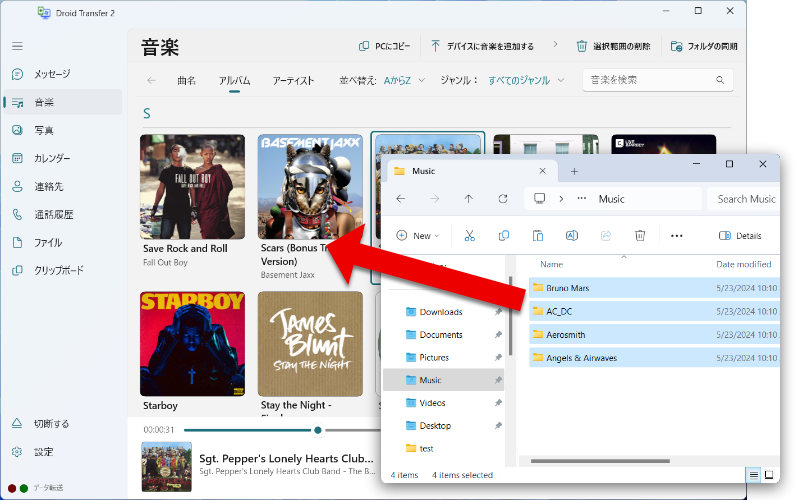Sort by the Date modified column header
Viewport: 800px width, 500px height.
(743, 264)
